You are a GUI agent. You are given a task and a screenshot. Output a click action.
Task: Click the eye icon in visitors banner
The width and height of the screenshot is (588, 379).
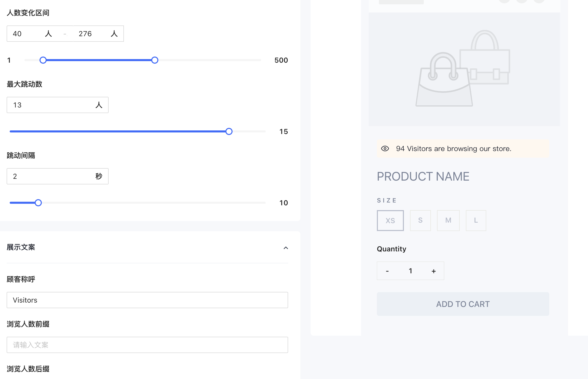coord(385,148)
